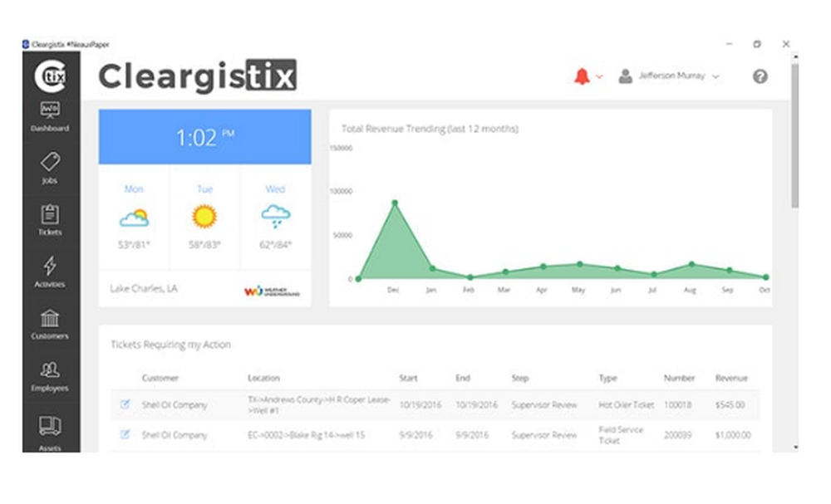Click the Wed forecast label

pos(275,189)
